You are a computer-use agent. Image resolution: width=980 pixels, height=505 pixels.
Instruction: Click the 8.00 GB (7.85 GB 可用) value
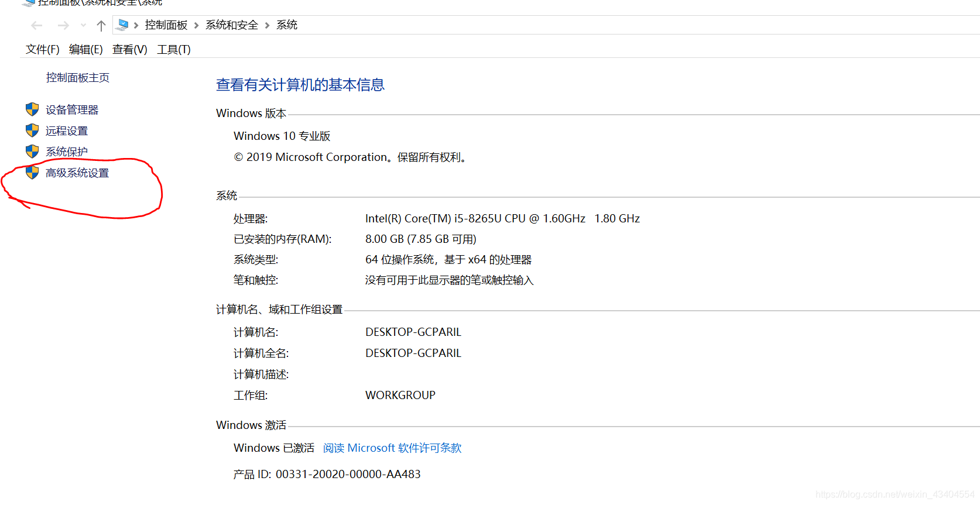tap(421, 239)
